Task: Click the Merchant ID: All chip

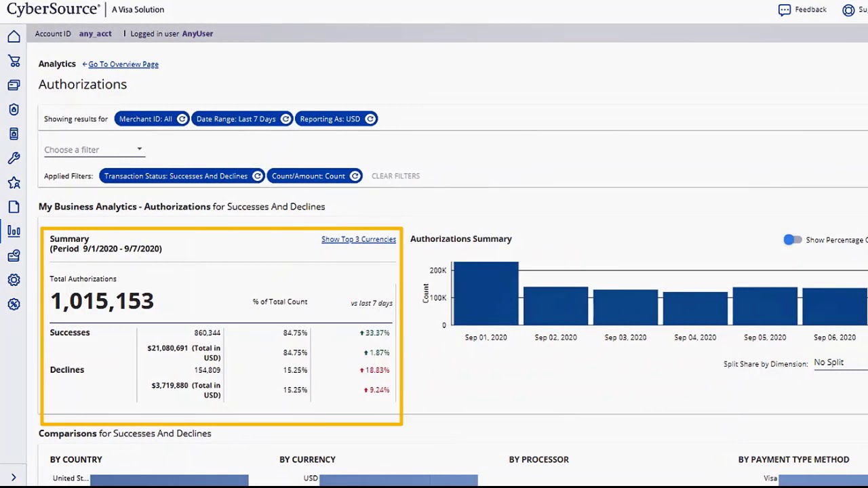Action: tap(152, 119)
